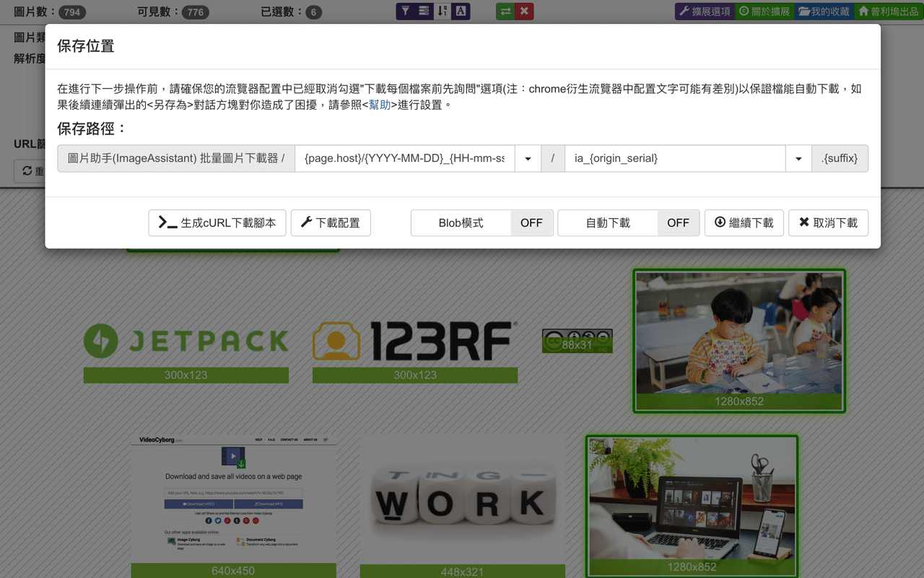Image resolution: width=924 pixels, height=578 pixels.
Task: Open 下載配置 settings
Action: [331, 223]
